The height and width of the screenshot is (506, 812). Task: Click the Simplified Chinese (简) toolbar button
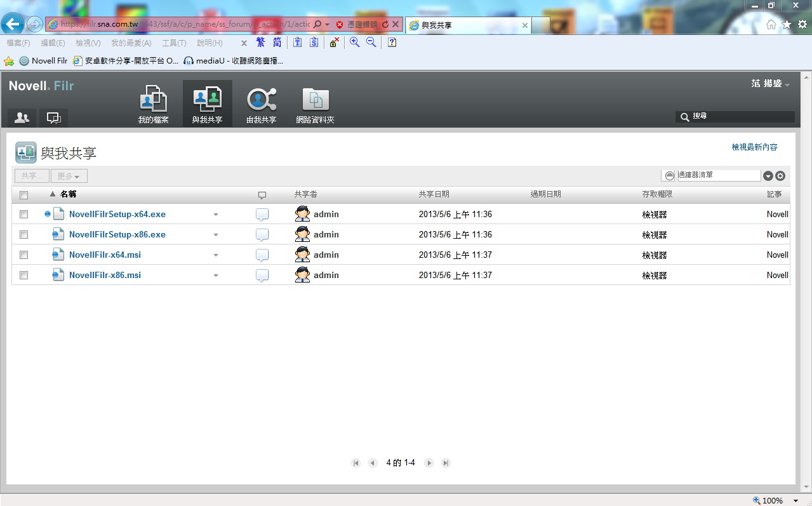[277, 43]
